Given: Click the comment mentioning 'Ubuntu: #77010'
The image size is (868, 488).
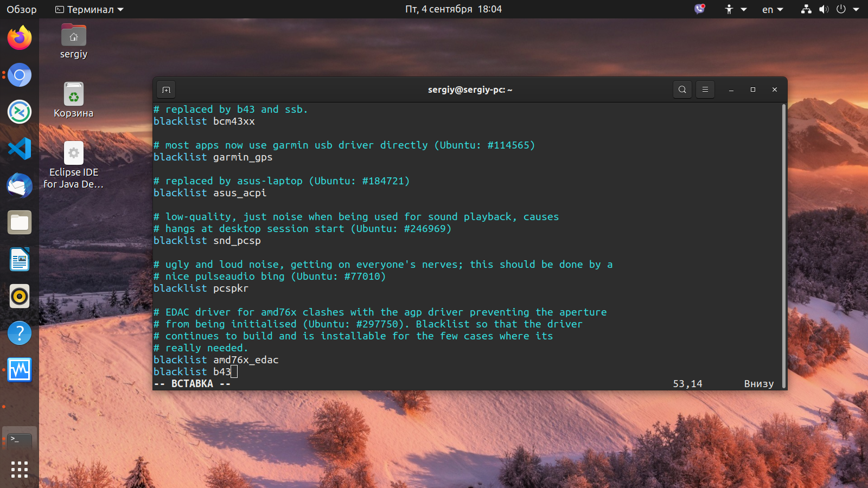Looking at the screenshot, I should (x=270, y=277).
